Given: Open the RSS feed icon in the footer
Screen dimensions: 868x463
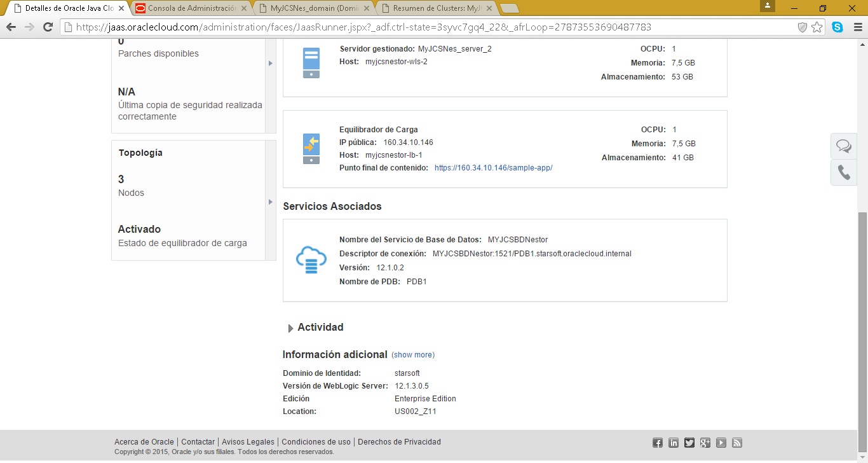Looking at the screenshot, I should tap(737, 443).
